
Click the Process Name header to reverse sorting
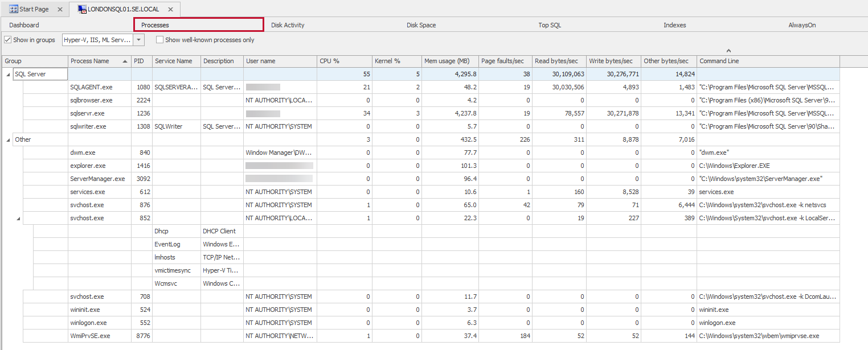point(91,61)
